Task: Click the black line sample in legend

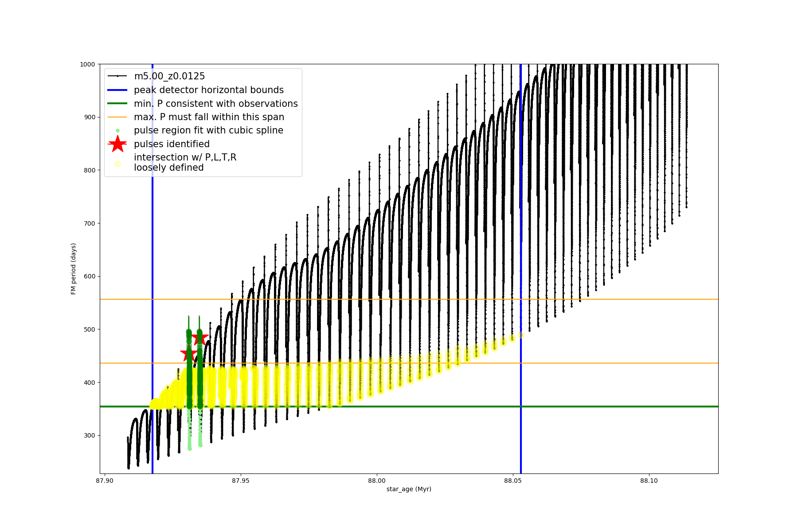Action: click(x=117, y=76)
